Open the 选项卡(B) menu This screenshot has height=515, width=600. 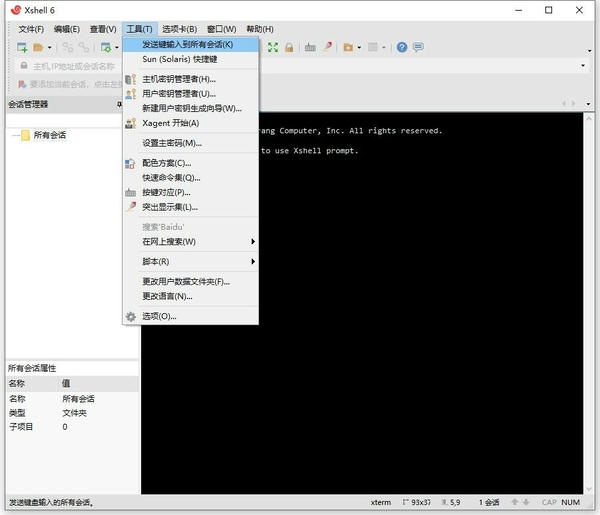(x=179, y=29)
